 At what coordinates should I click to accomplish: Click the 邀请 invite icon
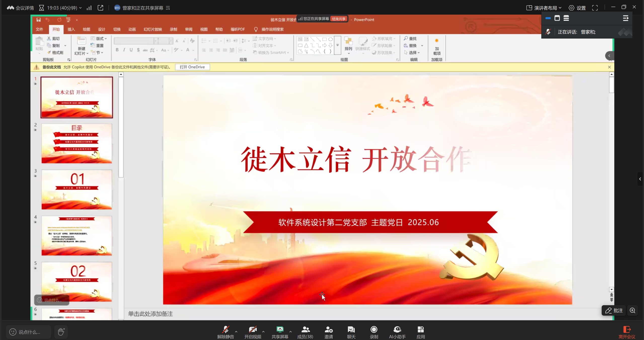[x=328, y=332]
